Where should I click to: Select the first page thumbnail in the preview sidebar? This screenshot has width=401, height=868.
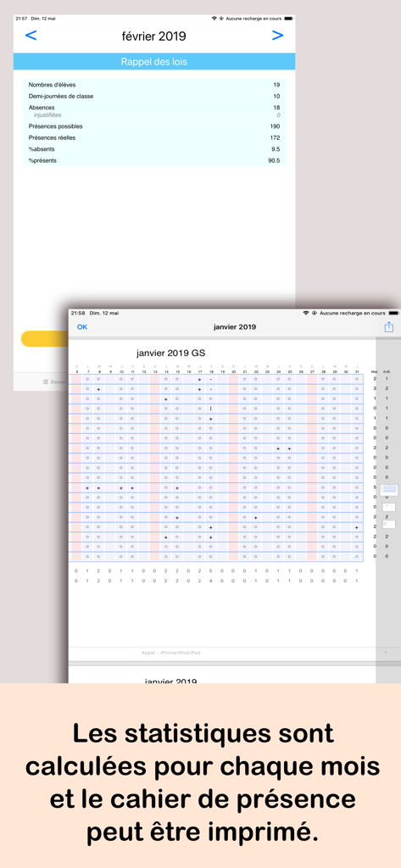(390, 489)
